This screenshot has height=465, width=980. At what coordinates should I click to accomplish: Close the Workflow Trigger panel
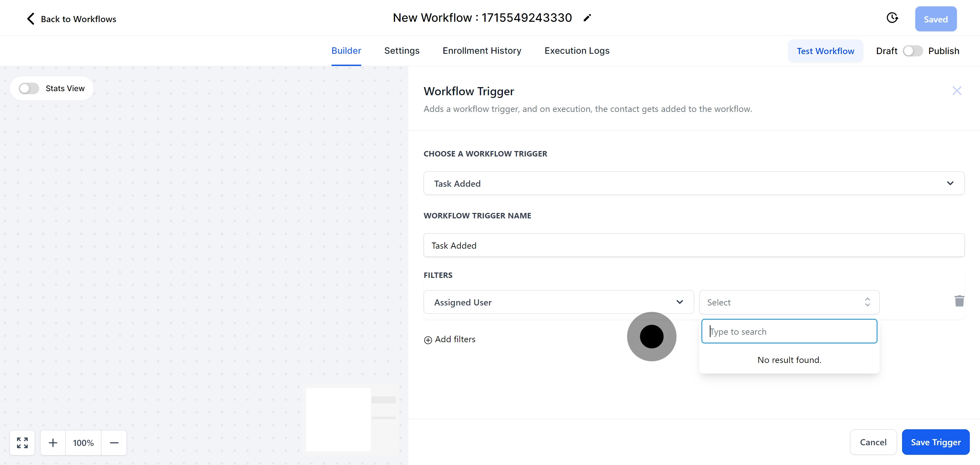coord(957,90)
